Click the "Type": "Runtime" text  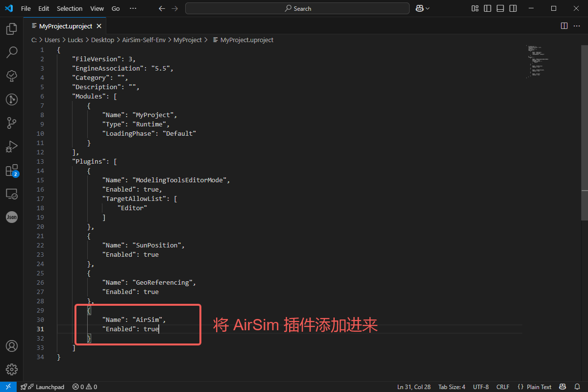(136, 124)
